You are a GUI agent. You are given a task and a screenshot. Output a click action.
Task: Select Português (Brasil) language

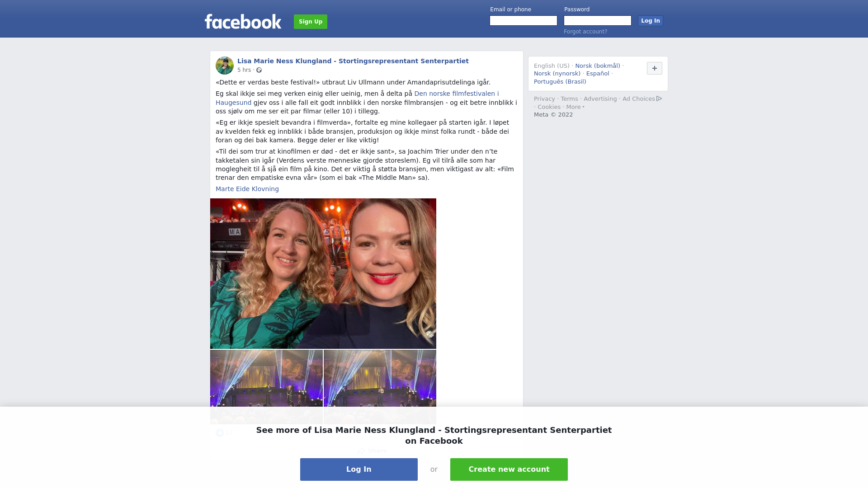pyautogui.click(x=560, y=82)
